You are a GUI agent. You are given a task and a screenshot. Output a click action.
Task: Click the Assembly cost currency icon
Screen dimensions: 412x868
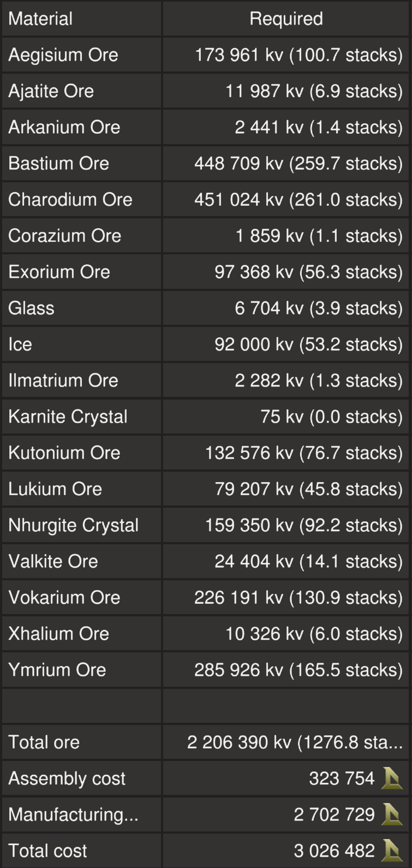tap(392, 778)
